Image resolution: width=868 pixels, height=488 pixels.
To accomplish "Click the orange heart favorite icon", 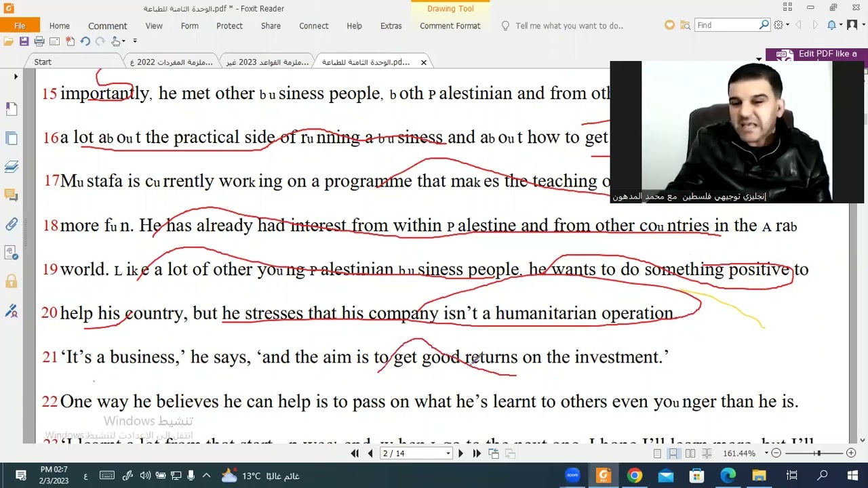I will [669, 25].
